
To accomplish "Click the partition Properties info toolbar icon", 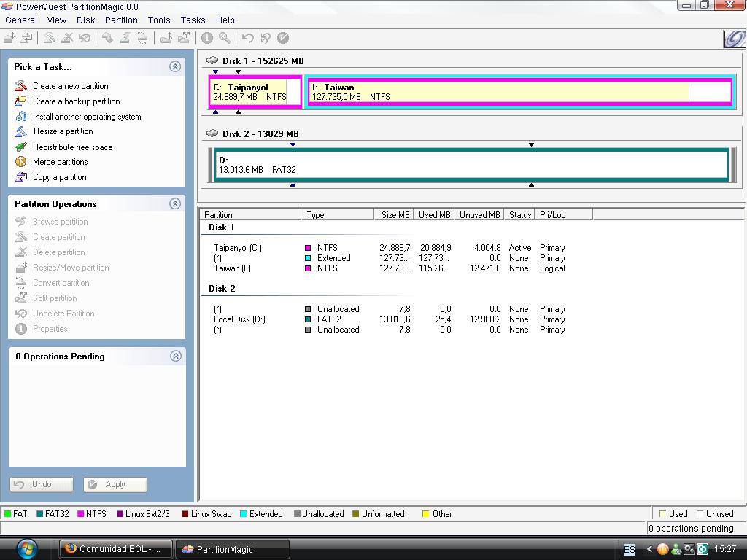I will click(x=206, y=38).
